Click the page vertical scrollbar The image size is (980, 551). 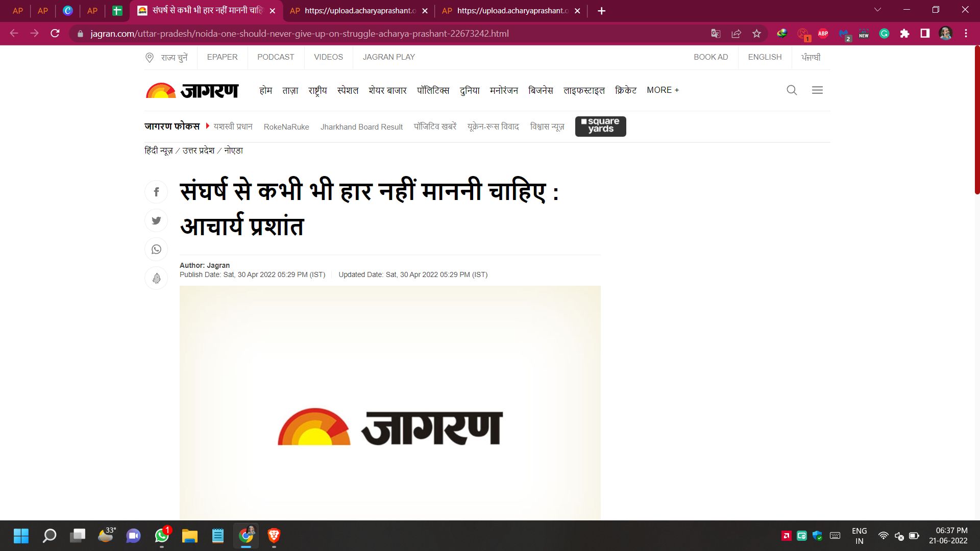click(977, 120)
